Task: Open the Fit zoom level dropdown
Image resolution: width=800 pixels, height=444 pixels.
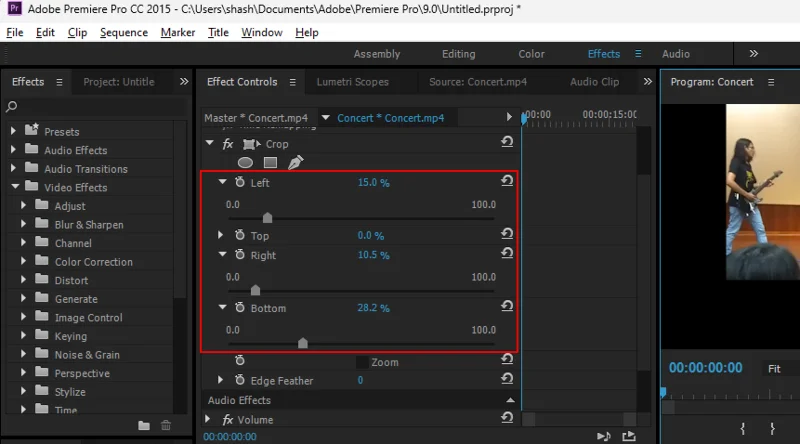Action: [780, 368]
